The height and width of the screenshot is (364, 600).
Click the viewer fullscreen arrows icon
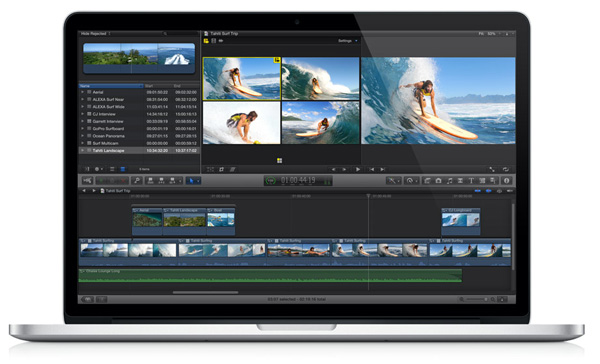pos(492,169)
